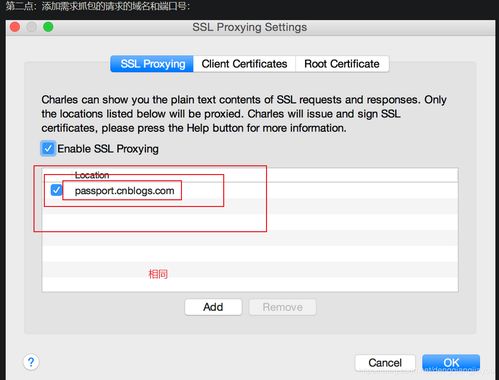Click the Remove button

(x=283, y=307)
